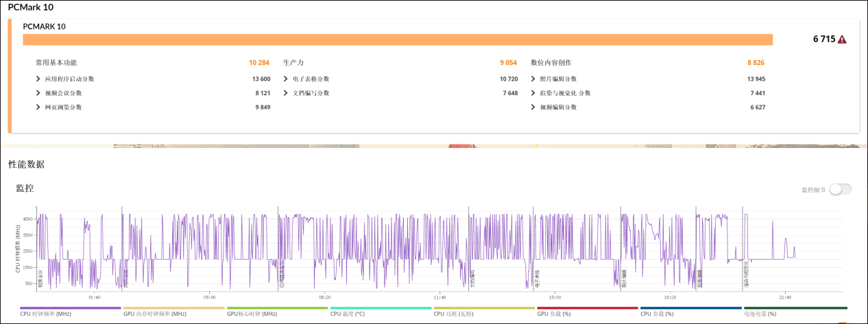Screen dimensions: 868x324
Task: Enable the 监控细节 toggle switch
Action: tap(840, 190)
